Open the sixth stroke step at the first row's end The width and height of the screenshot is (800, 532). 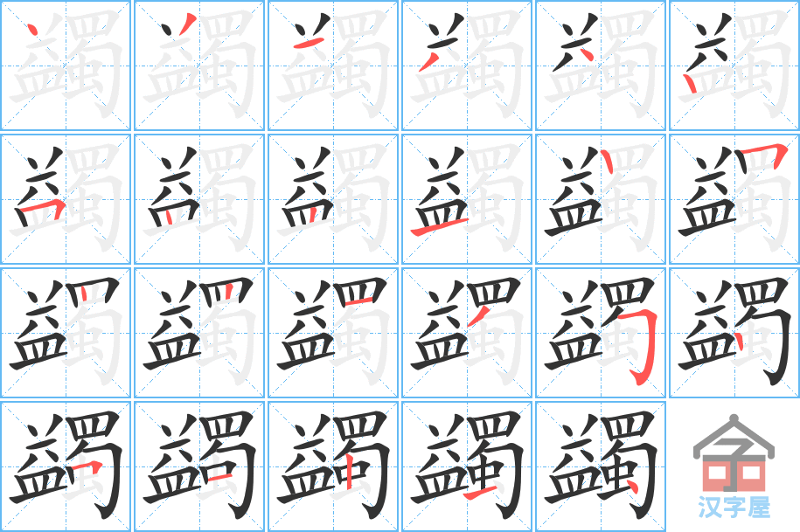[734, 66]
